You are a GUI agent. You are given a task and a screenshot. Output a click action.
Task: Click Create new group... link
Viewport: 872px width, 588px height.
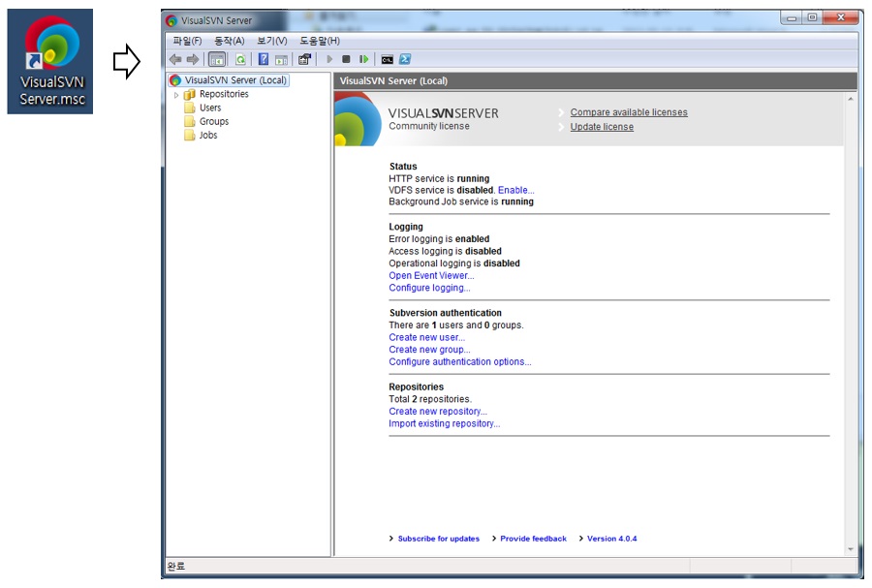[x=429, y=350]
